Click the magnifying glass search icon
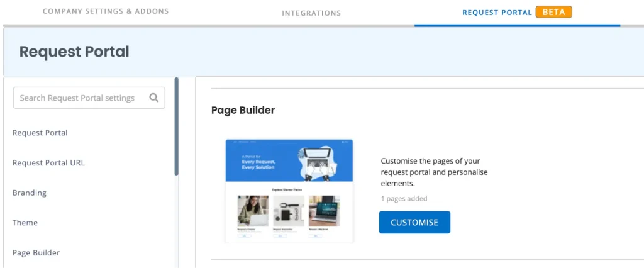This screenshot has width=644, height=268. (154, 98)
